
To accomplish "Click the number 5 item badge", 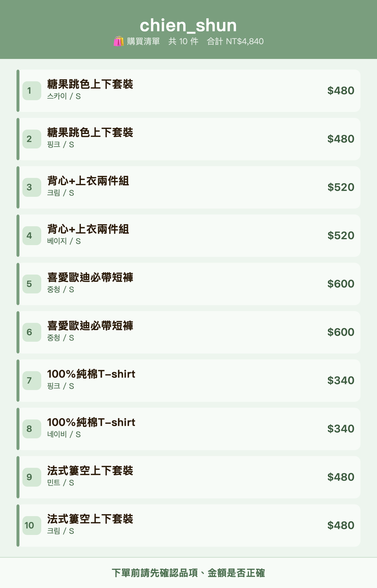I will [32, 284].
